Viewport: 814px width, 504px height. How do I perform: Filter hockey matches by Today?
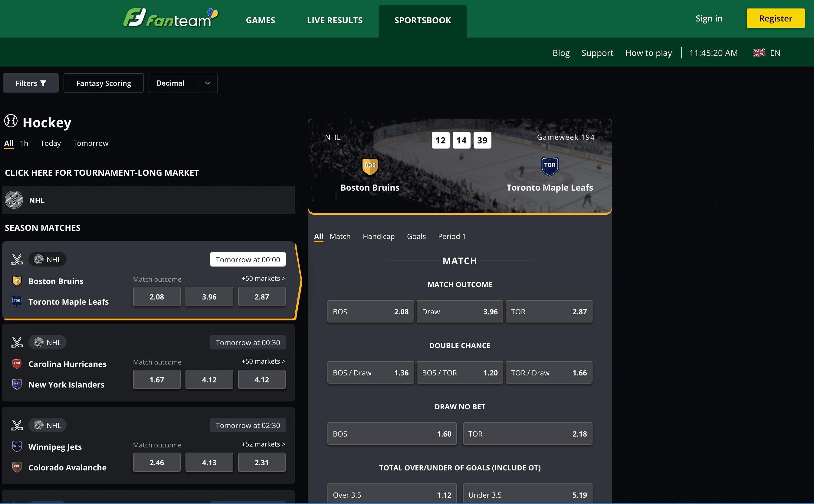[51, 143]
